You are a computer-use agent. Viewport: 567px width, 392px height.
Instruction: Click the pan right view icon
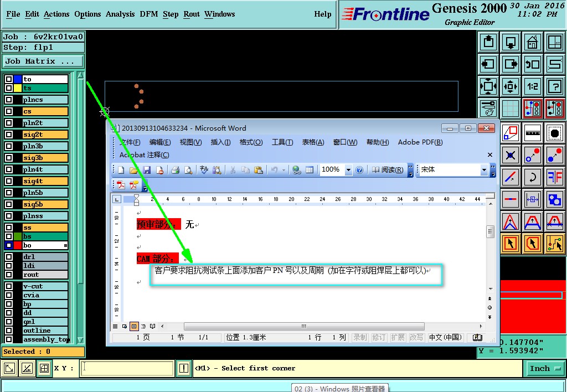511,64
